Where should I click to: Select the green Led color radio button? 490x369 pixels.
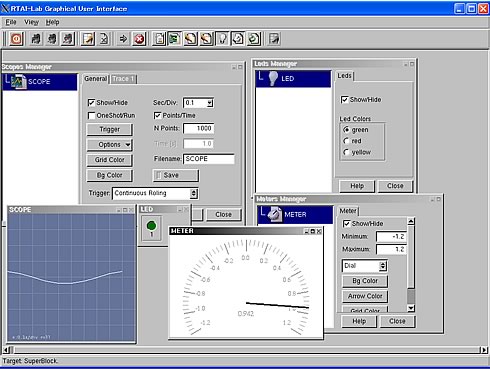click(x=346, y=130)
